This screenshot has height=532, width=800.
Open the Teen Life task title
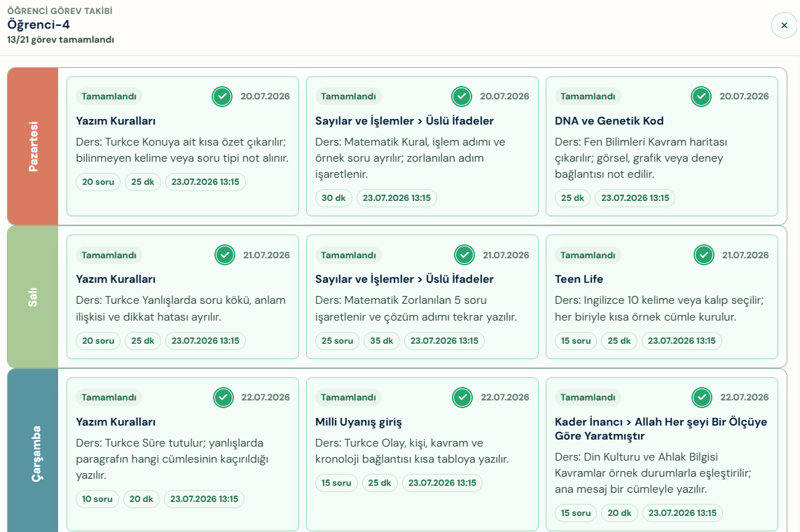tap(579, 279)
